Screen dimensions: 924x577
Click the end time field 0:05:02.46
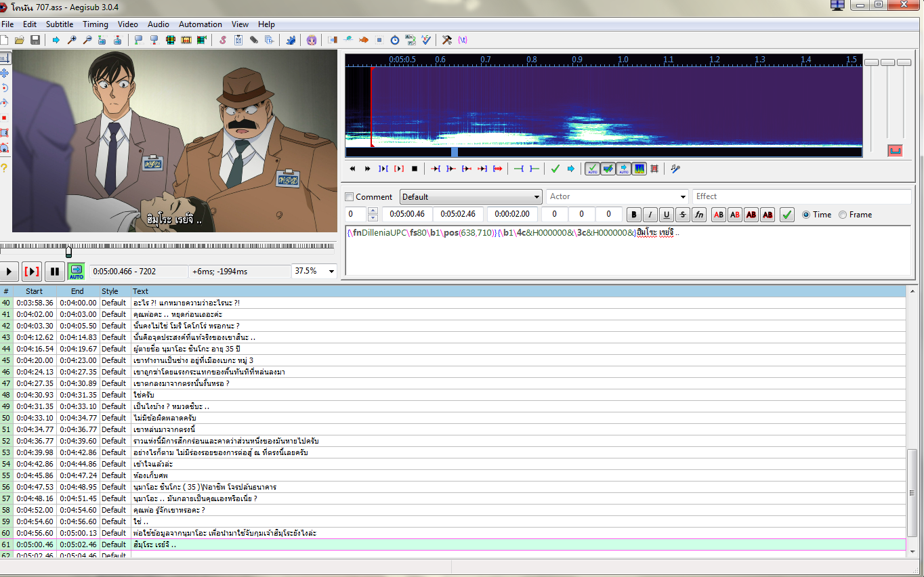point(459,215)
